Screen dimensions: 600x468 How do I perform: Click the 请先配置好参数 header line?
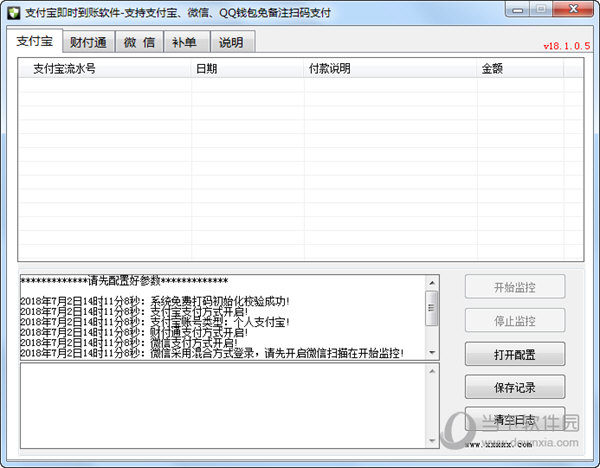[124, 281]
